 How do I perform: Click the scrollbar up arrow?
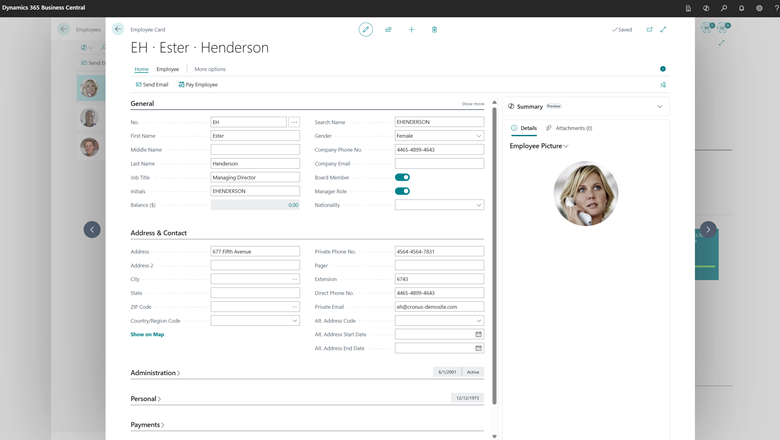click(494, 102)
